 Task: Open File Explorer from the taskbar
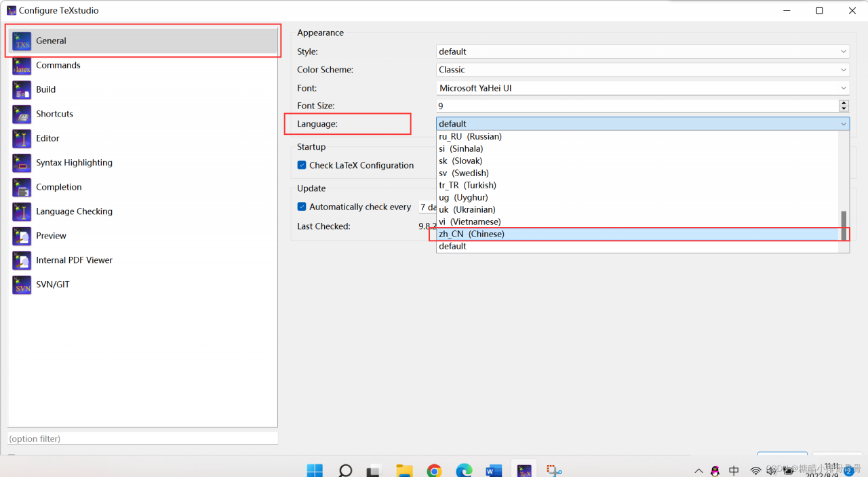pyautogui.click(x=404, y=470)
